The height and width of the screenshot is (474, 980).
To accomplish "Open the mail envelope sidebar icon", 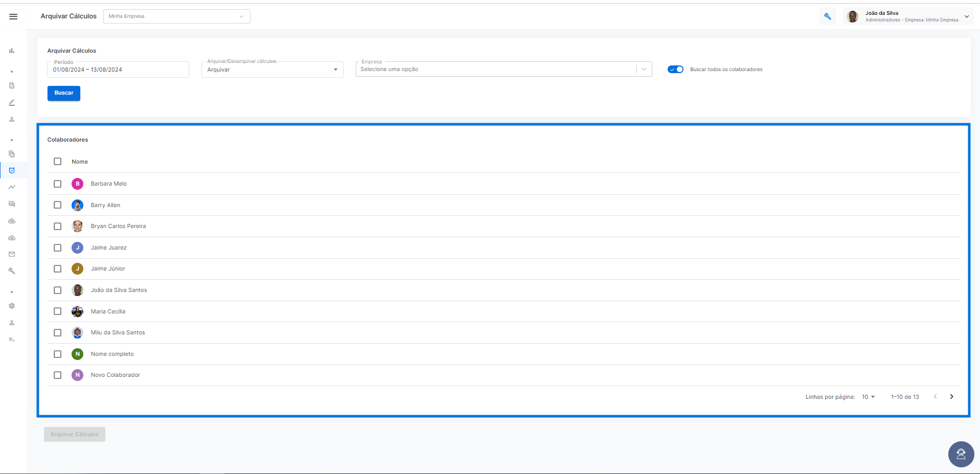I will pos(12,254).
